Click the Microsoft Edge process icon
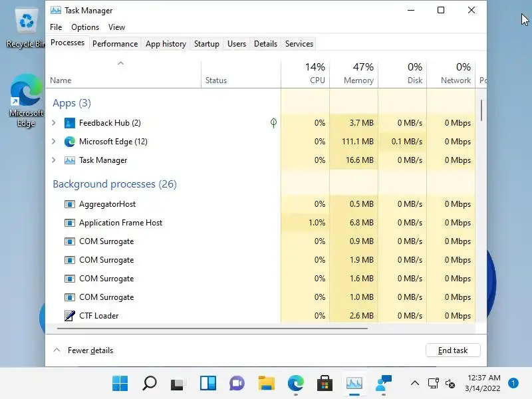Image resolution: width=532 pixels, height=399 pixels. (70, 142)
